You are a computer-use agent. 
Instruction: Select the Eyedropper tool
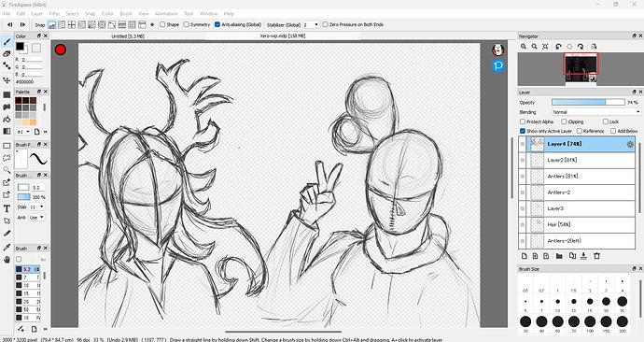tap(7, 247)
